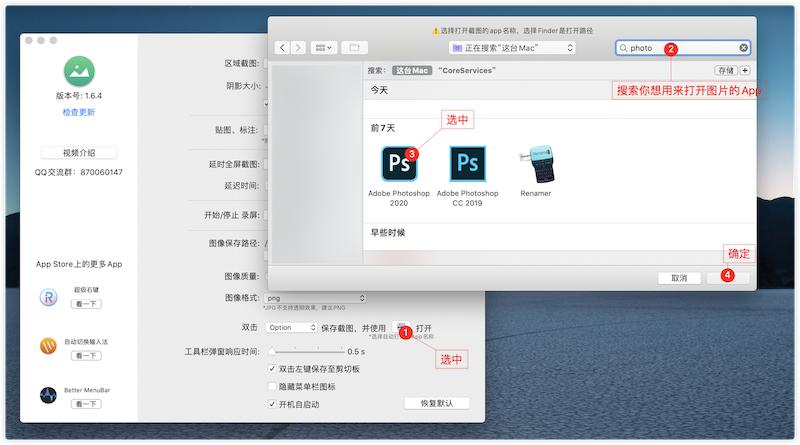Click 看一下 under Better MenuBar
The width and height of the screenshot is (800, 445).
click(86, 404)
